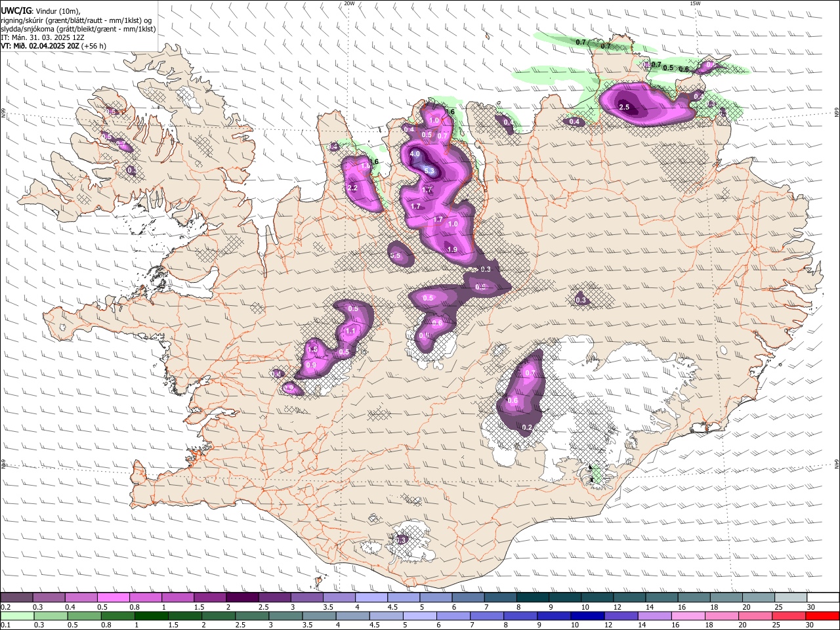Click the '12' label in the upper legend row

(x=616, y=607)
